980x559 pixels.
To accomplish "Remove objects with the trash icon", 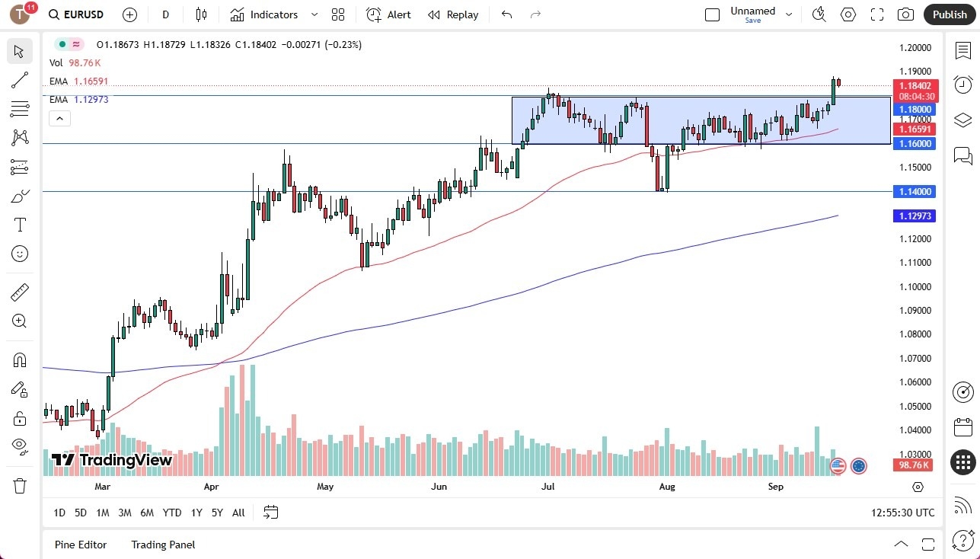I will pyautogui.click(x=20, y=484).
